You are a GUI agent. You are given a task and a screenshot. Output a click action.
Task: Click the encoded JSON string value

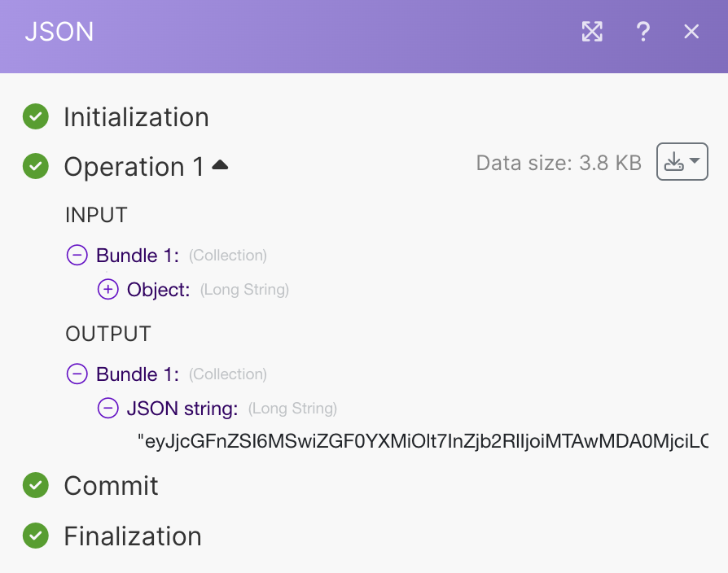point(423,441)
